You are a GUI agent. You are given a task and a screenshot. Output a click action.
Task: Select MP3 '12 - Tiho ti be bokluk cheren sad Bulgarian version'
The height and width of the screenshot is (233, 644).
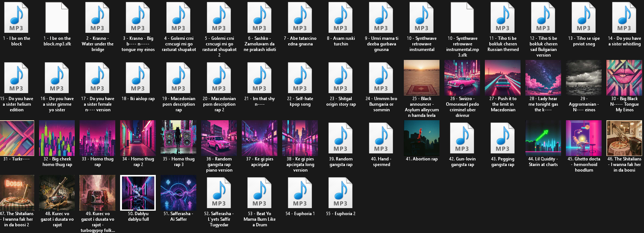tap(543, 18)
